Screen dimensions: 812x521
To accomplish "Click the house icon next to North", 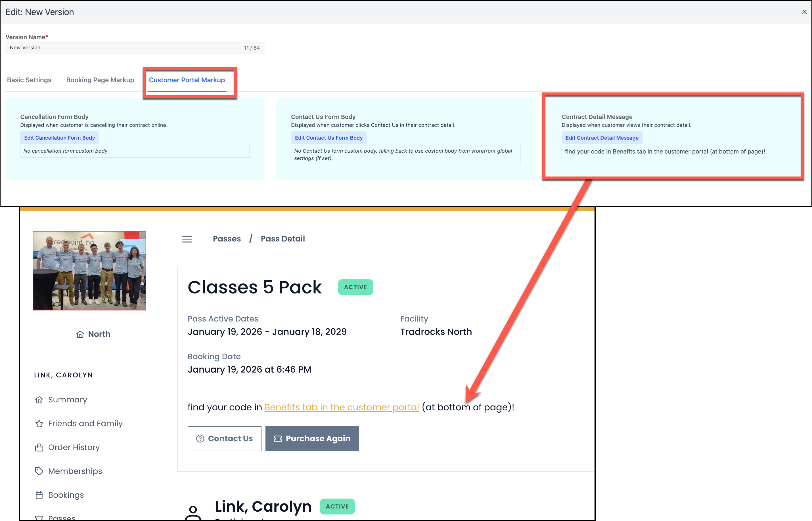I will 80,334.
